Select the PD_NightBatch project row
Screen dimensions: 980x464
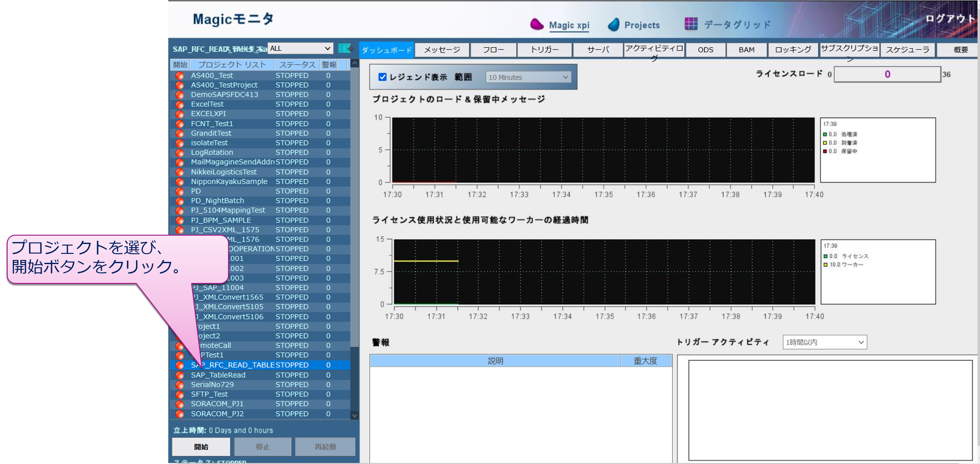[x=261, y=201]
